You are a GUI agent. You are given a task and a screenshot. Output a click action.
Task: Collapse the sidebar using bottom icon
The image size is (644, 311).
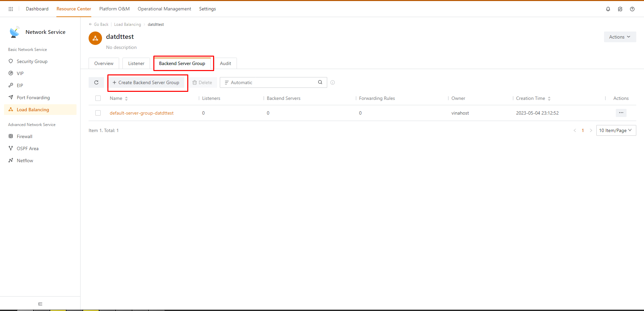coord(40,304)
